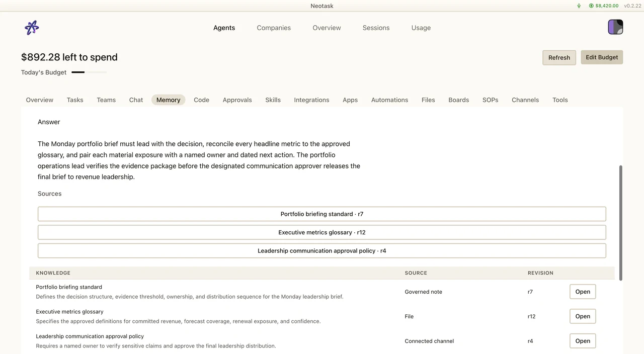Open the Companies navigation item
Screen dimensions: 644x354
click(274, 28)
